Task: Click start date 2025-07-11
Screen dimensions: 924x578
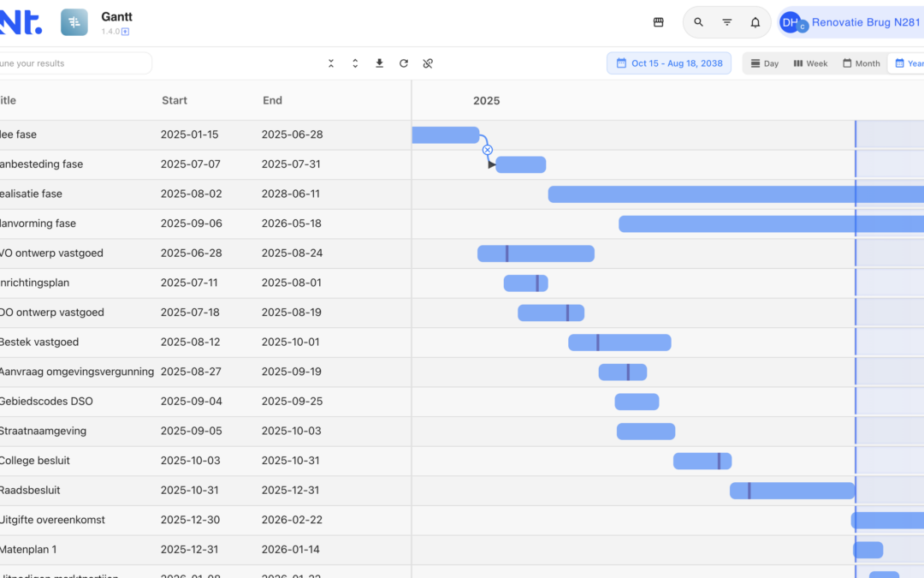Action: tap(189, 283)
